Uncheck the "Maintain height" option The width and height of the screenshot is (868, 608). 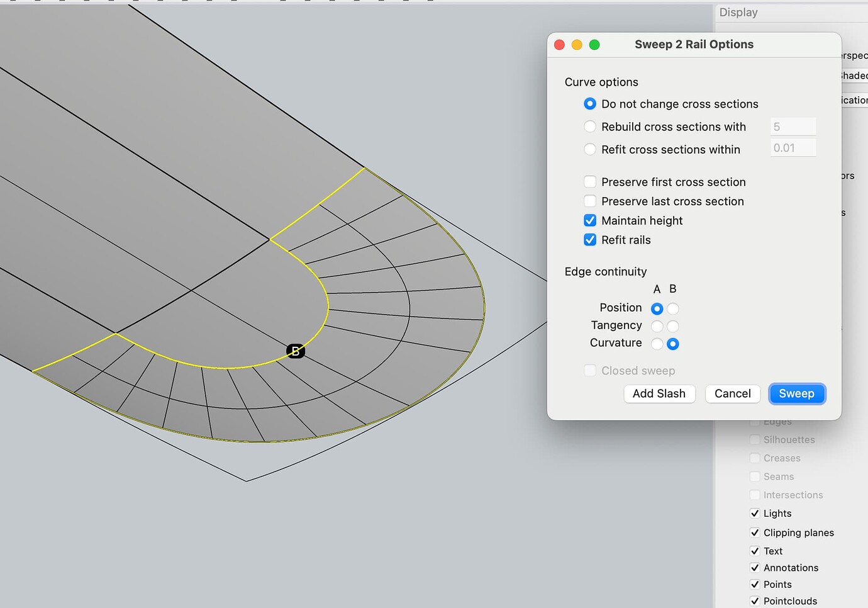589,220
